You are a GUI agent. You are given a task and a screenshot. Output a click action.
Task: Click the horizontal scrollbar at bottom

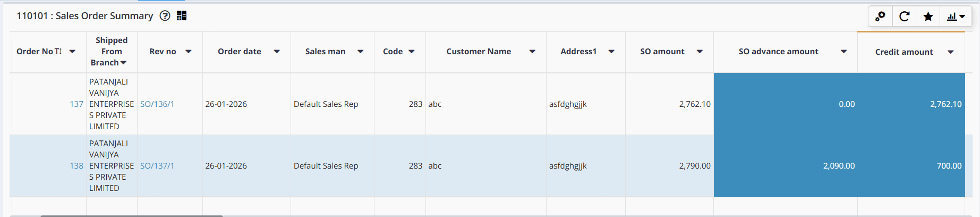coord(131,215)
